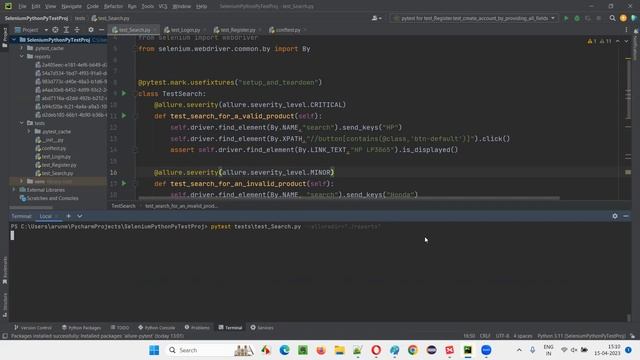Image resolution: width=640 pixels, height=360 pixels.
Task: Go to next highlighted problem arrow
Action: tap(626, 41)
